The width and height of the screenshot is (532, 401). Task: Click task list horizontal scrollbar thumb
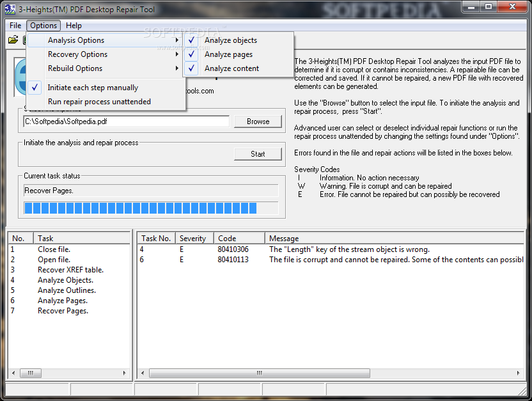pyautogui.click(x=31, y=373)
